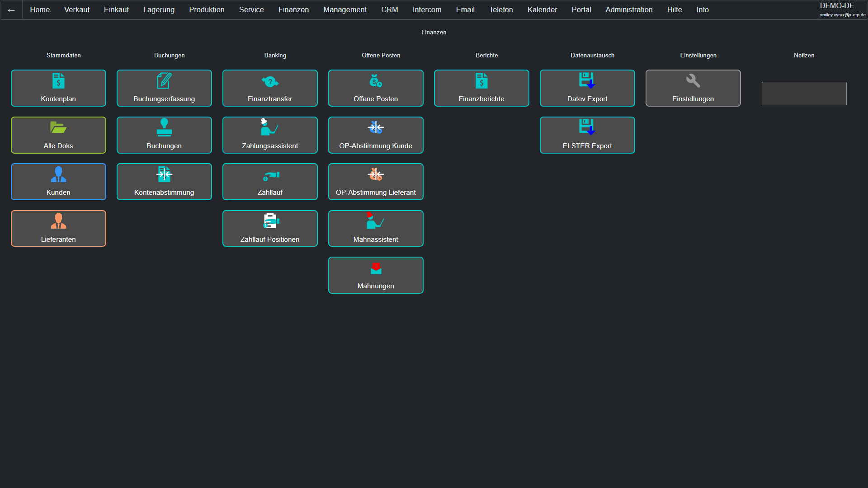The image size is (868, 488).
Task: Open the Finanzen menu
Action: (293, 9)
